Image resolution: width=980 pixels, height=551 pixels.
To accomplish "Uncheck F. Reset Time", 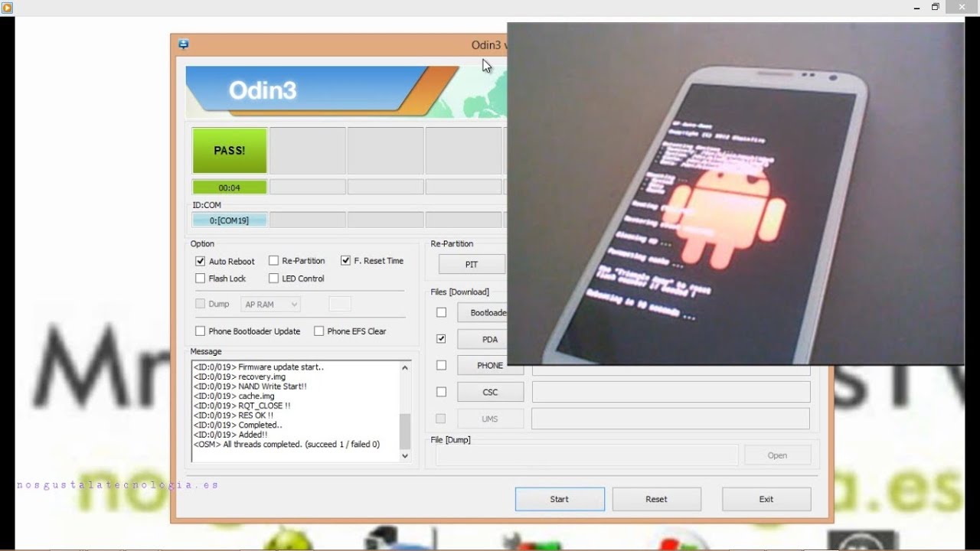I will coord(345,261).
